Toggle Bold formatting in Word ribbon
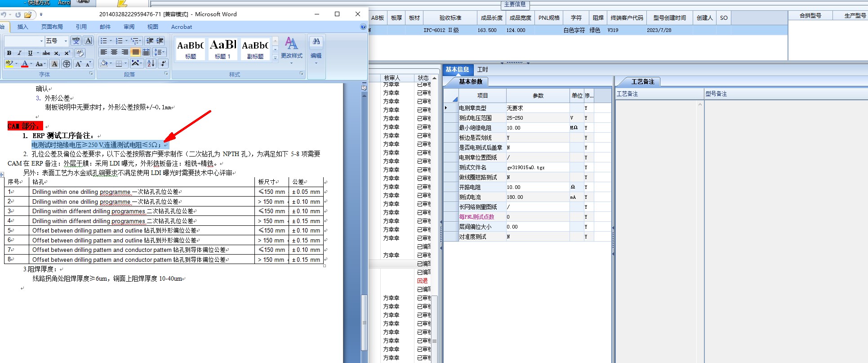Screen dimensions: 868x363 [9, 53]
